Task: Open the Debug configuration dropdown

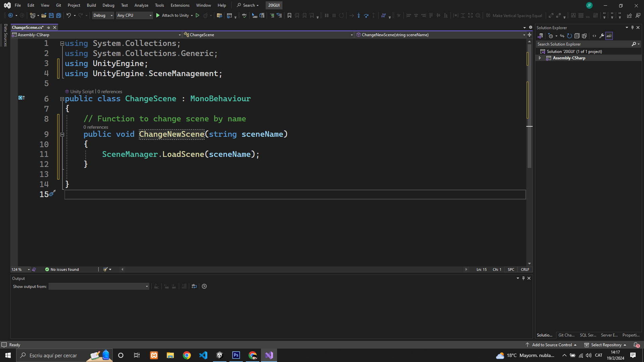Action: [103, 15]
